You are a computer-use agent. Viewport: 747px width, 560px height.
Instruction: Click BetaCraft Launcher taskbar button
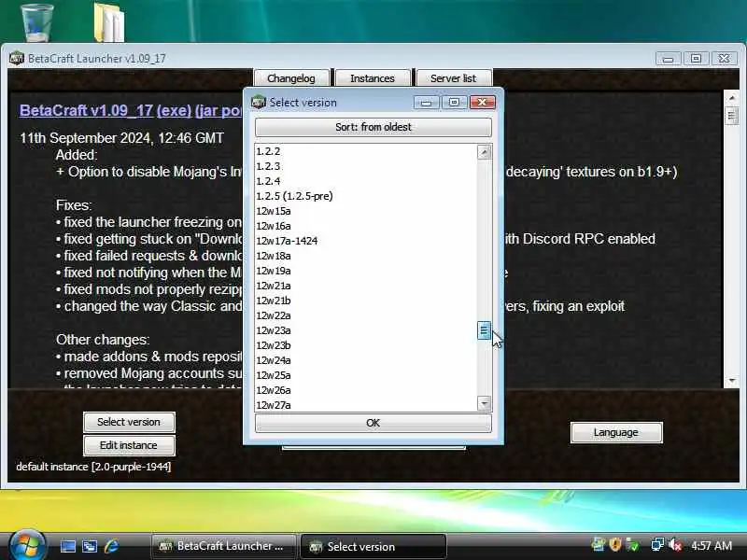(x=223, y=546)
